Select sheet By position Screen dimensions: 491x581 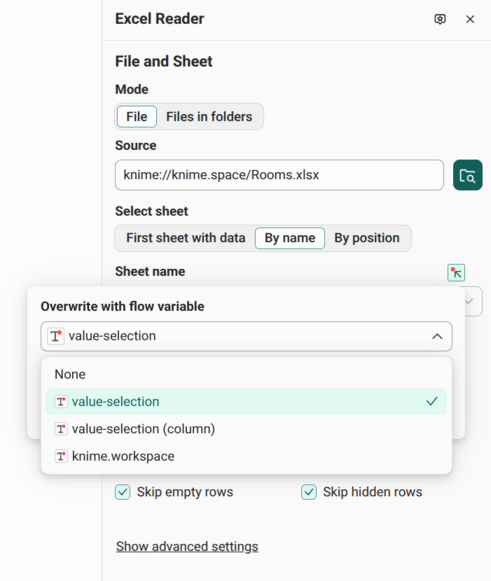(367, 238)
